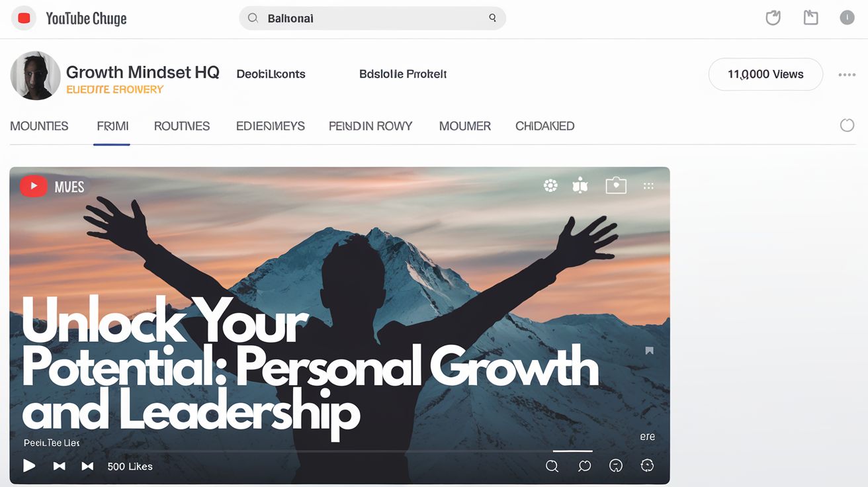The image size is (868, 487).
Task: Open the notifications icon in top bar
Action: (x=773, y=18)
